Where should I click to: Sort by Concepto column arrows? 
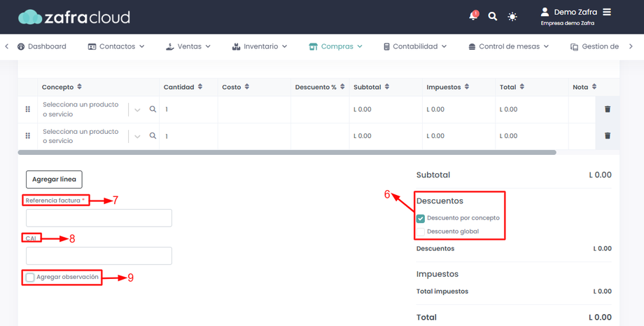pyautogui.click(x=79, y=87)
